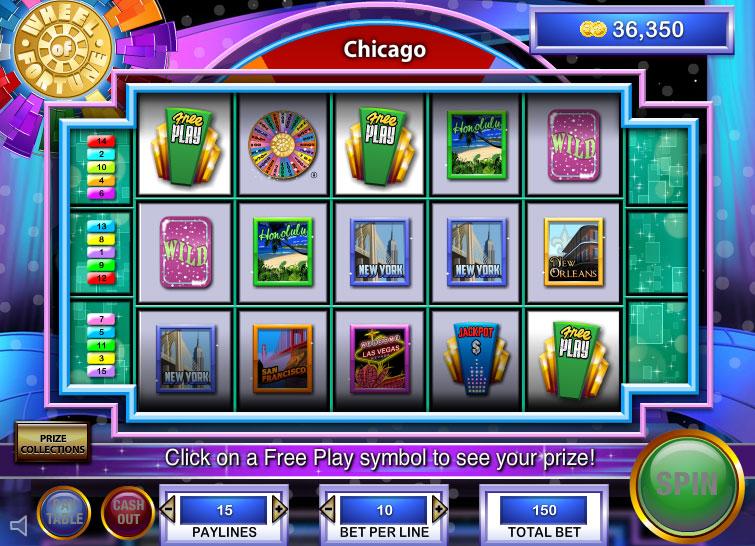Select payline 15 indicator

pos(101,371)
